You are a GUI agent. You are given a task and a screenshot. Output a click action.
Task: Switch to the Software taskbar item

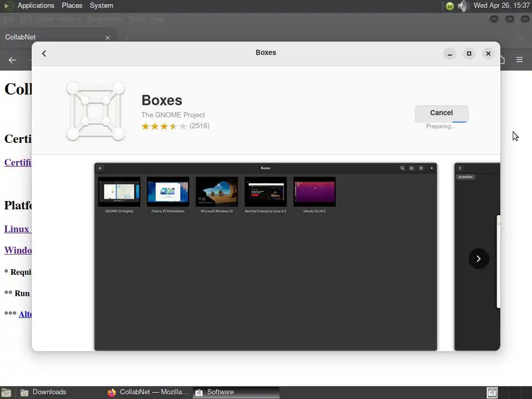pyautogui.click(x=236, y=392)
